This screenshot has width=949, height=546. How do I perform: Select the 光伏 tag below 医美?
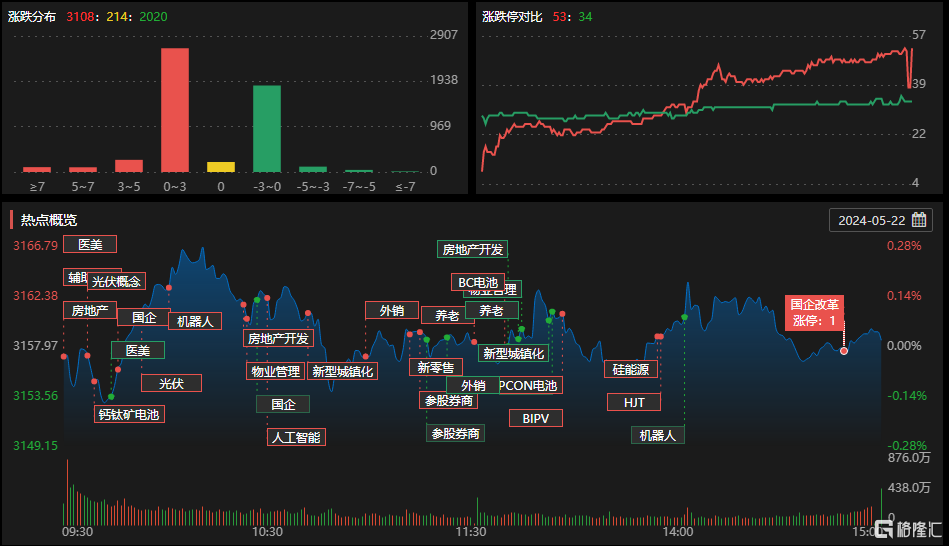(x=171, y=383)
